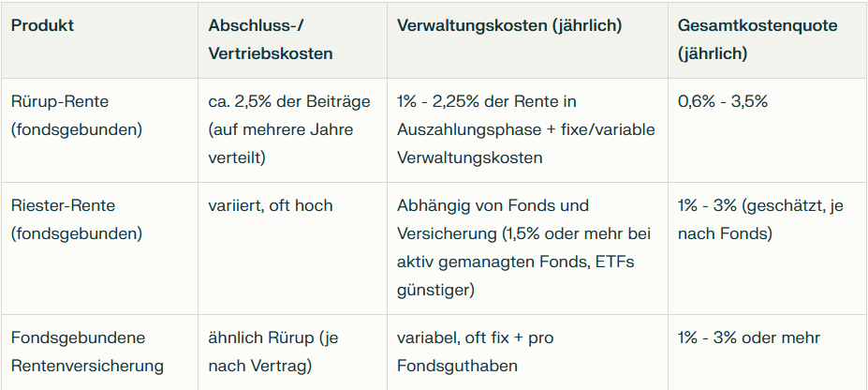Select the 'ähnlich Rürup (je nach Vertrag)' cell
This screenshot has width=868, height=390.
coord(278,352)
